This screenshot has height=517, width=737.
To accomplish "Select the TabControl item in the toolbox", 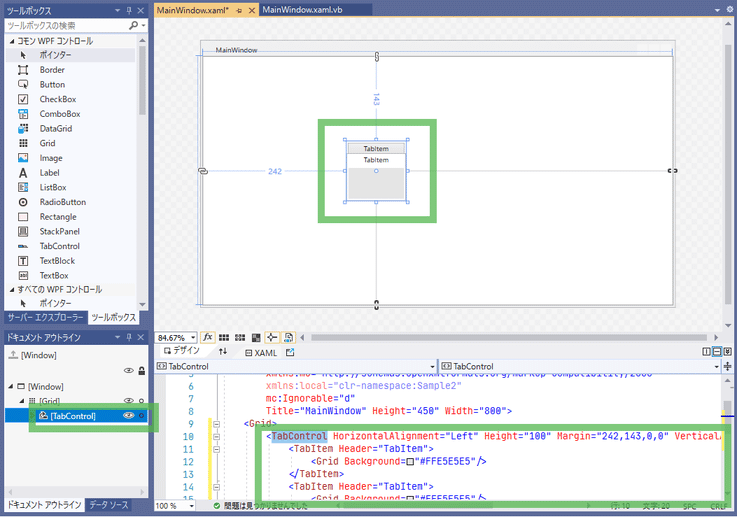I will click(x=59, y=246).
